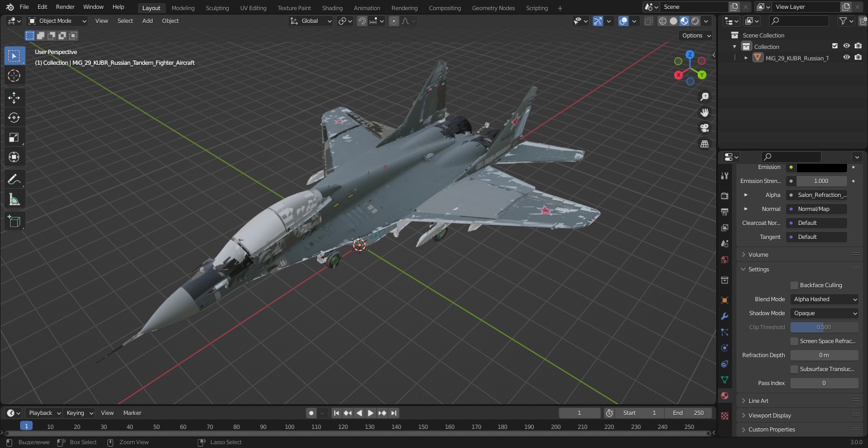The width and height of the screenshot is (868, 448).
Task: Click the Emission black color swatch
Action: 822,167
